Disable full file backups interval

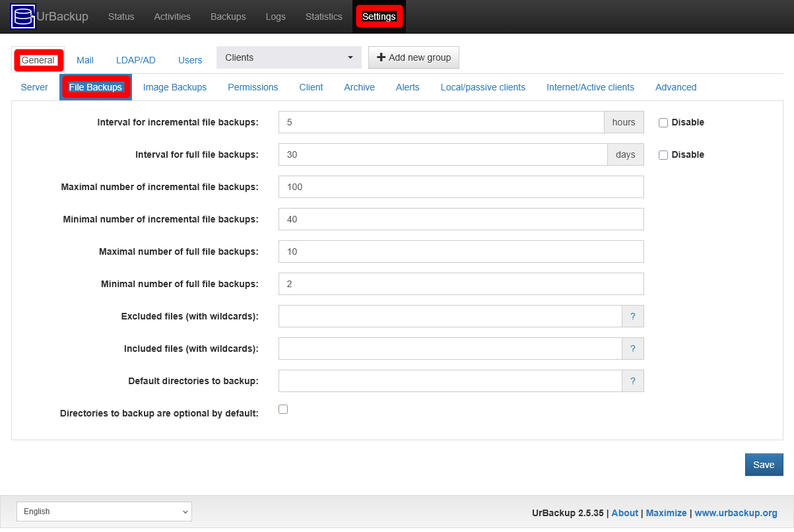pyautogui.click(x=663, y=154)
